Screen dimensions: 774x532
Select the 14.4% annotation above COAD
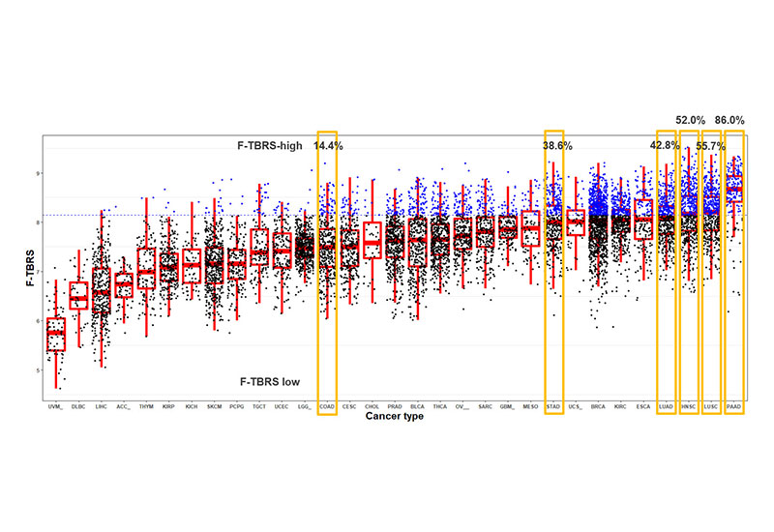click(x=327, y=146)
